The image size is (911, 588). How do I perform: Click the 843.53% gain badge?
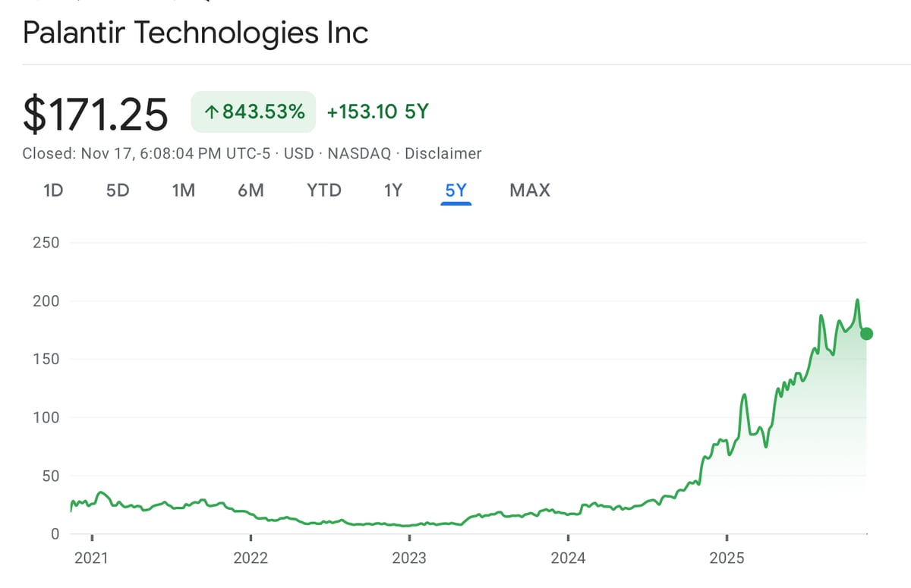pyautogui.click(x=253, y=112)
